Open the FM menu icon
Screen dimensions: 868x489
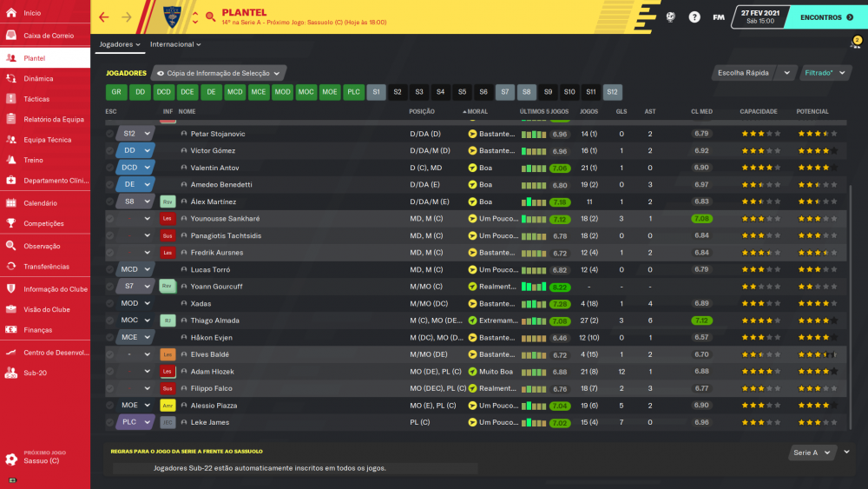(x=719, y=17)
